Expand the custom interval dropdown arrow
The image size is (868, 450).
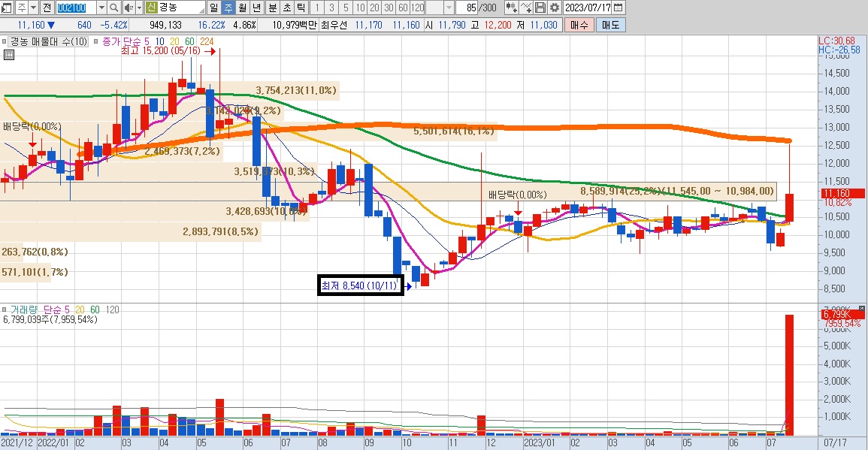[449, 8]
